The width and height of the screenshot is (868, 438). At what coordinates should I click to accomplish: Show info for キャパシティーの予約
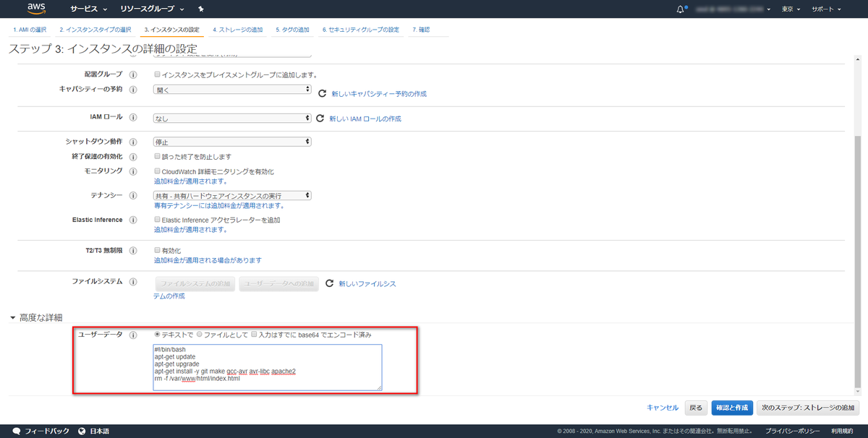click(x=133, y=89)
